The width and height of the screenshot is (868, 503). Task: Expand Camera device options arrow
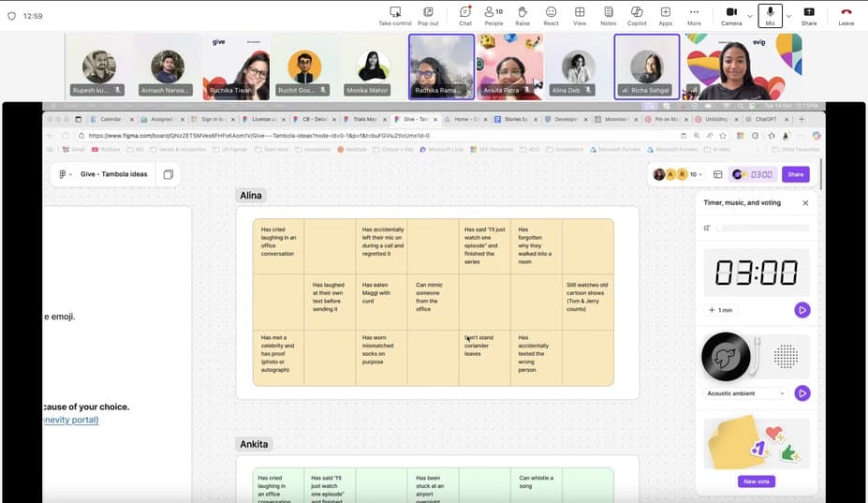point(750,16)
